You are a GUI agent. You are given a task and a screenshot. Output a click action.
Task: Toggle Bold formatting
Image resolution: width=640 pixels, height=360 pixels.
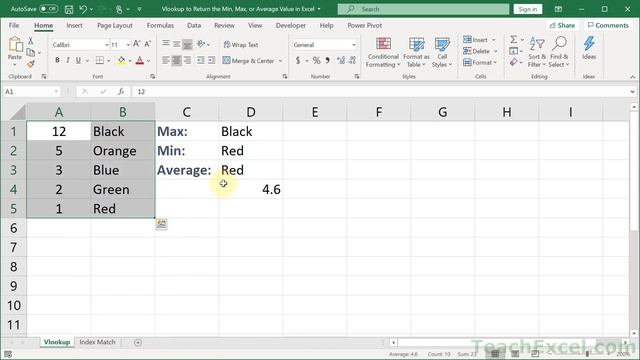point(57,60)
